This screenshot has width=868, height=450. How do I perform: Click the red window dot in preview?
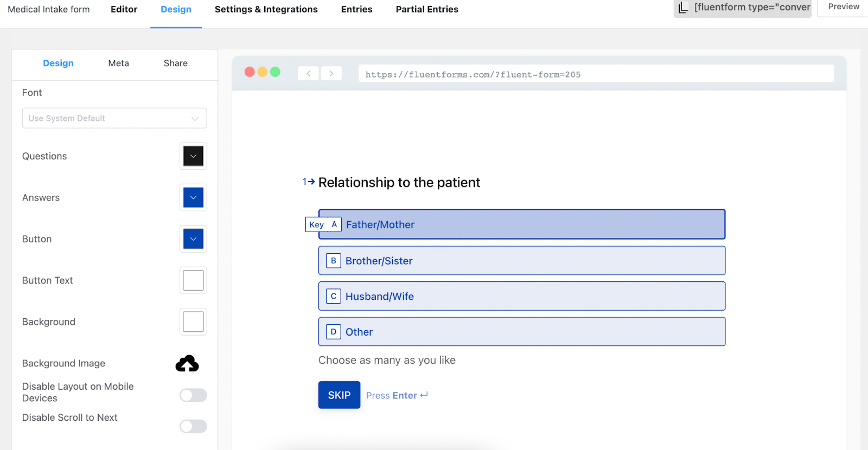tap(250, 72)
